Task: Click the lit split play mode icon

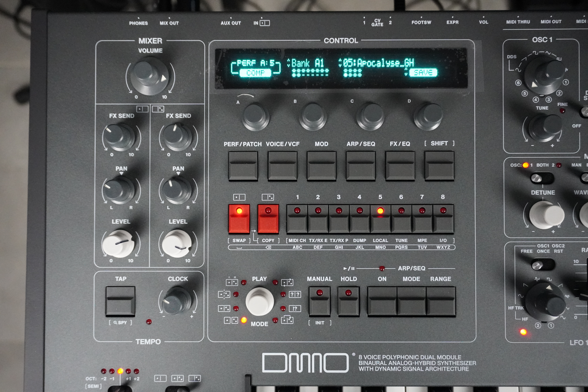Action: pyautogui.click(x=231, y=320)
